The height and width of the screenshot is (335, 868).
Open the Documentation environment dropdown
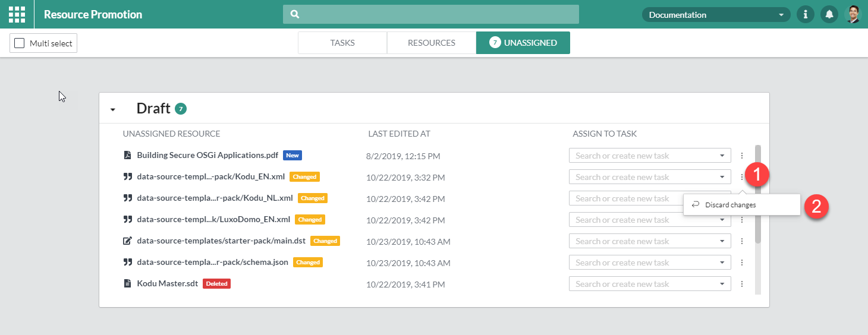(x=716, y=15)
